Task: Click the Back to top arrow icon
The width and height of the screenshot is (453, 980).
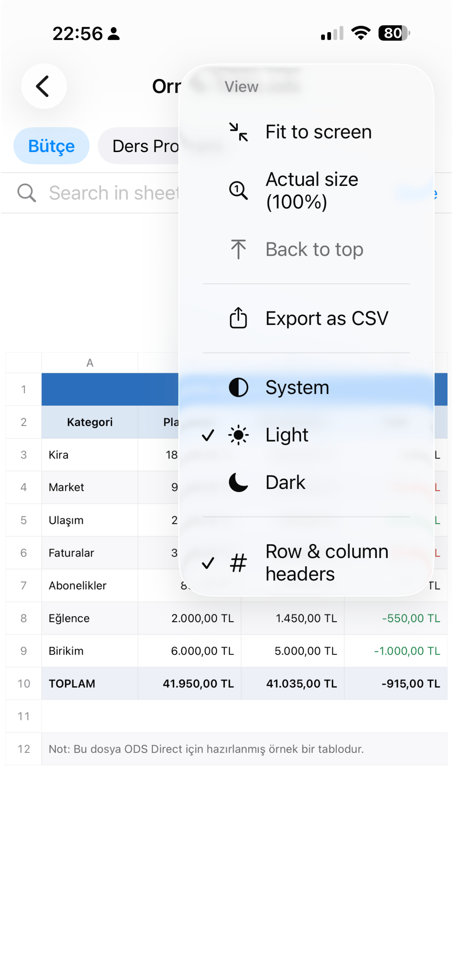Action: point(238,249)
